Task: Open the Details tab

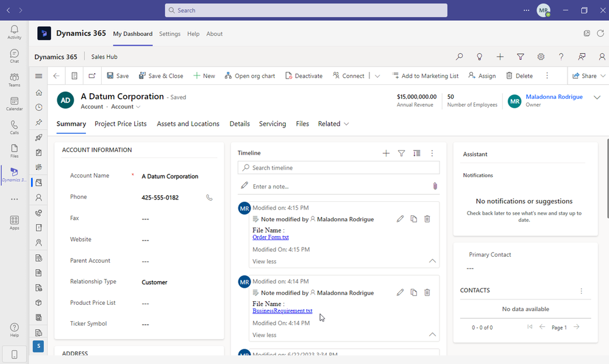Action: coord(240,124)
